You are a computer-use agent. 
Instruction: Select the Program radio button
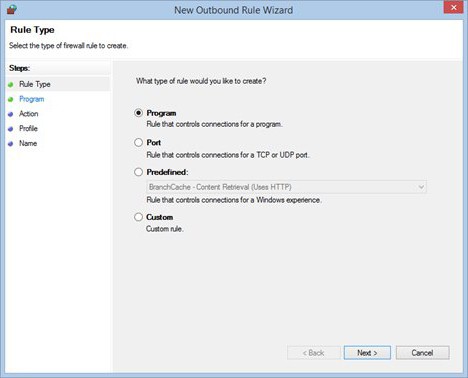coord(138,113)
